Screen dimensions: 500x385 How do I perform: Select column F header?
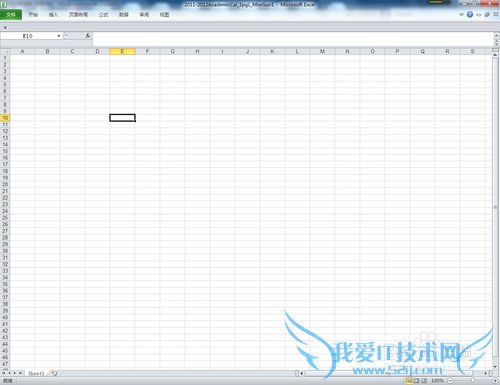147,51
